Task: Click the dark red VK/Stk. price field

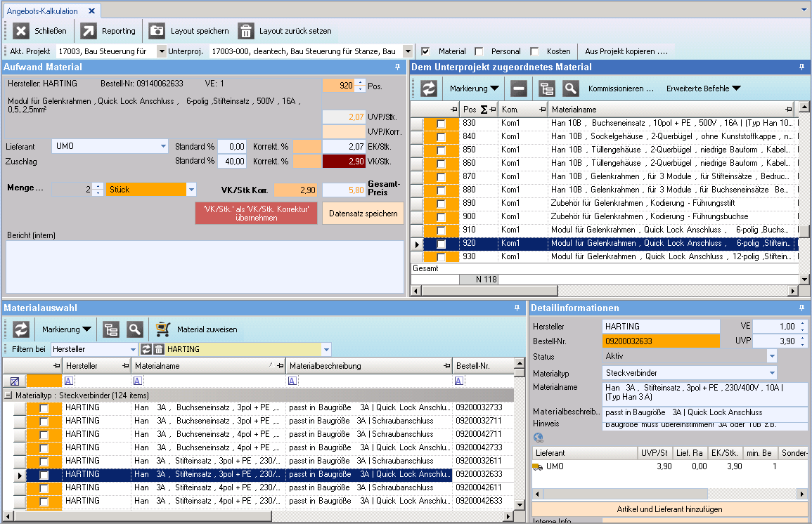Action: [344, 162]
